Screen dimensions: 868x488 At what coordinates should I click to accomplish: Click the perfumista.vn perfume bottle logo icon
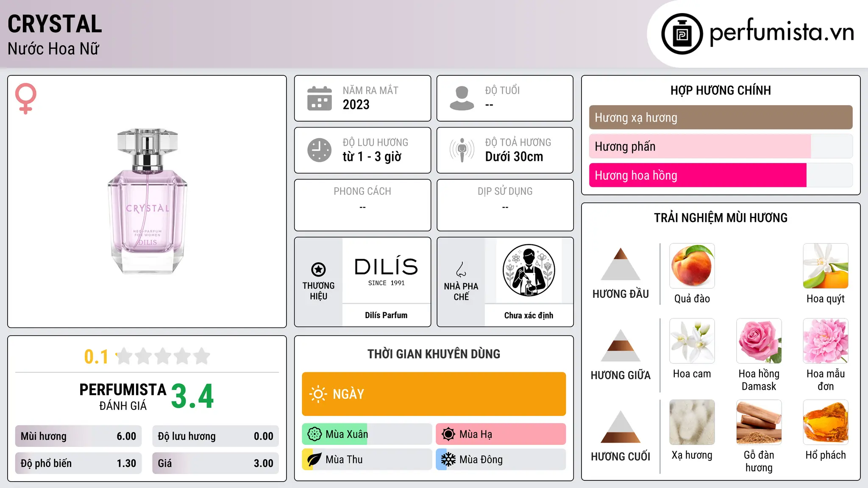(x=682, y=34)
